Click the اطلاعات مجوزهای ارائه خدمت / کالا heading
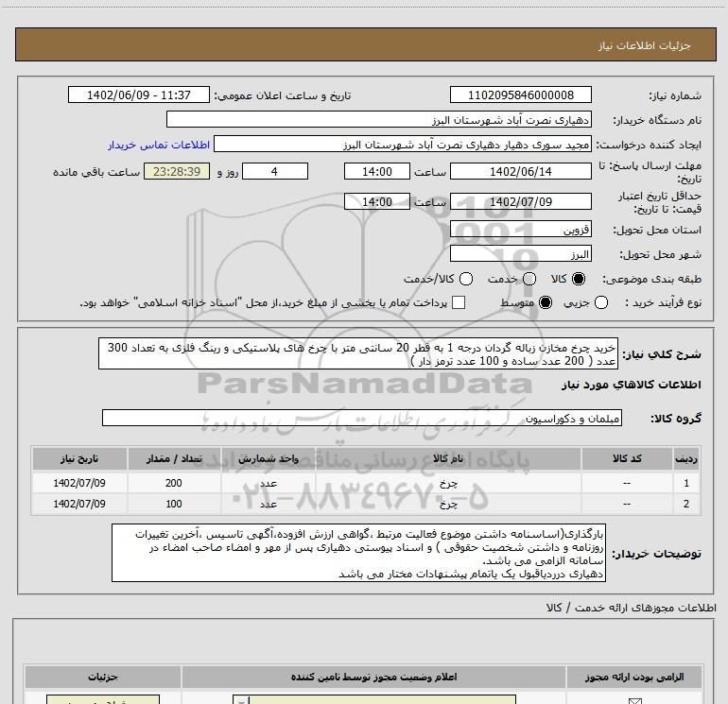Screen dimensions: 728x704 tap(631, 608)
